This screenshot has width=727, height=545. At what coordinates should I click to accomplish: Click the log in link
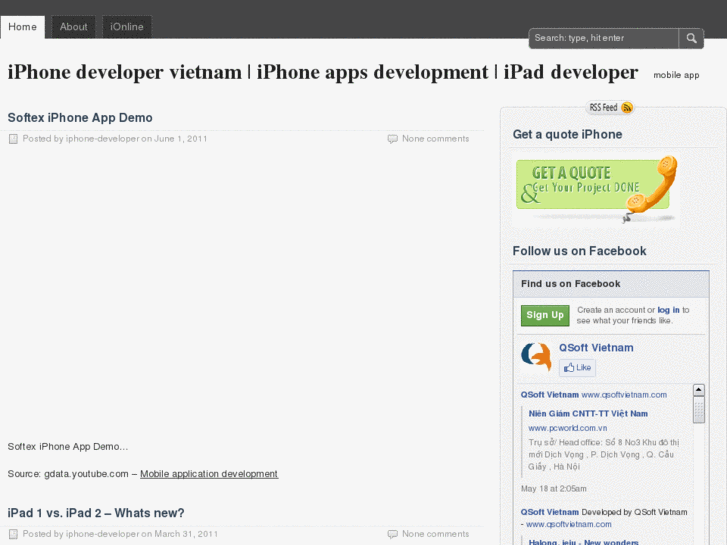click(x=668, y=310)
